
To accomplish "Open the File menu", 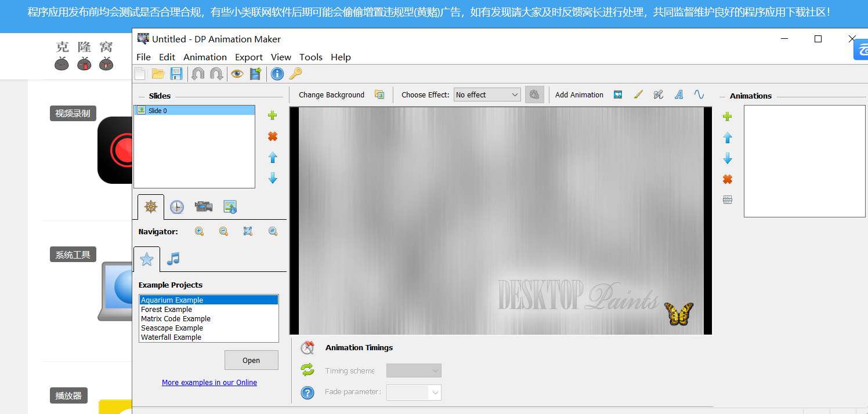I will (143, 57).
